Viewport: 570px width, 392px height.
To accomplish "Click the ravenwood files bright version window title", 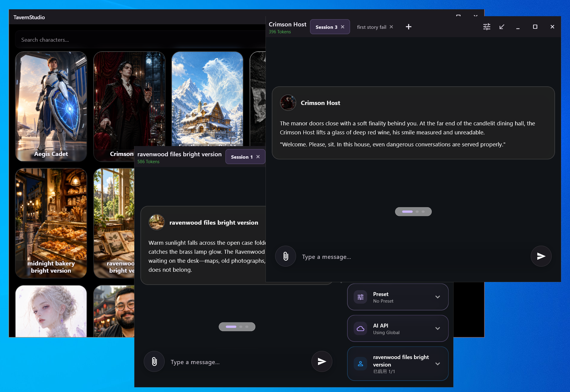I will [179, 154].
